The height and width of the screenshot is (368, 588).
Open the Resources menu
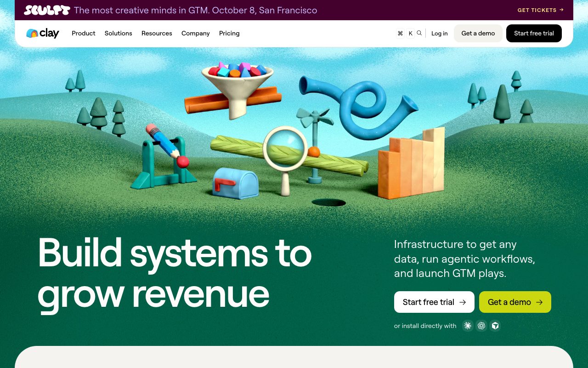tap(157, 33)
